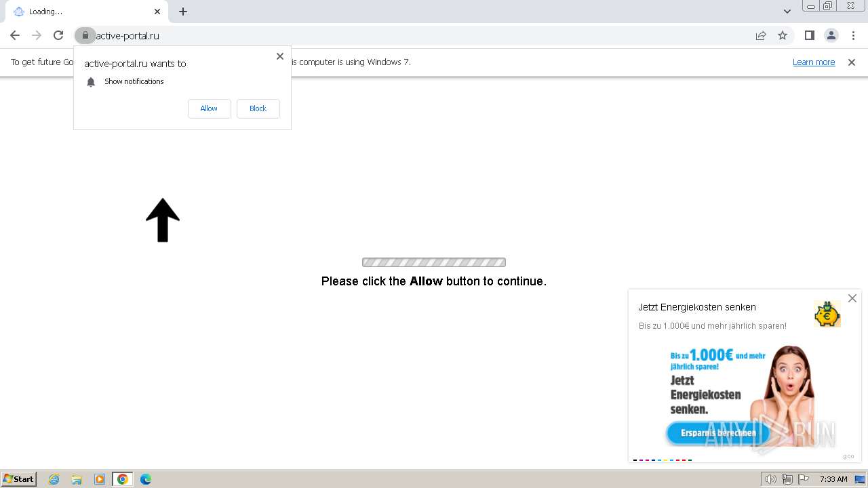Image resolution: width=868 pixels, height=488 pixels.
Task: Click the striped loading progress bar
Action: (434, 262)
